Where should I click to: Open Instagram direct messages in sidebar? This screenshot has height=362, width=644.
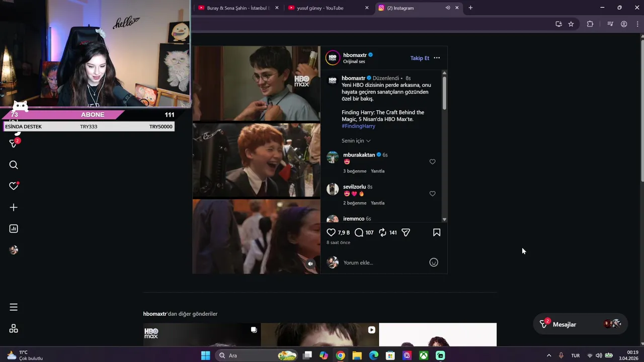[x=14, y=143]
